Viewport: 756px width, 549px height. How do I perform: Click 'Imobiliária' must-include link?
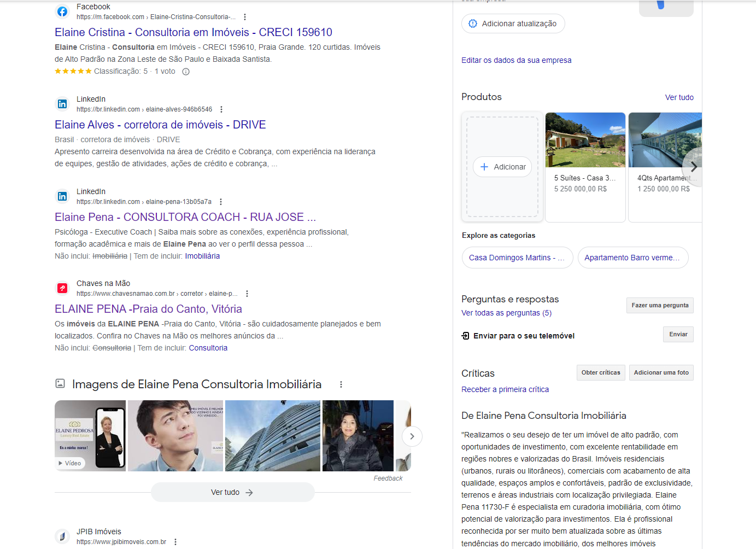pyautogui.click(x=202, y=256)
